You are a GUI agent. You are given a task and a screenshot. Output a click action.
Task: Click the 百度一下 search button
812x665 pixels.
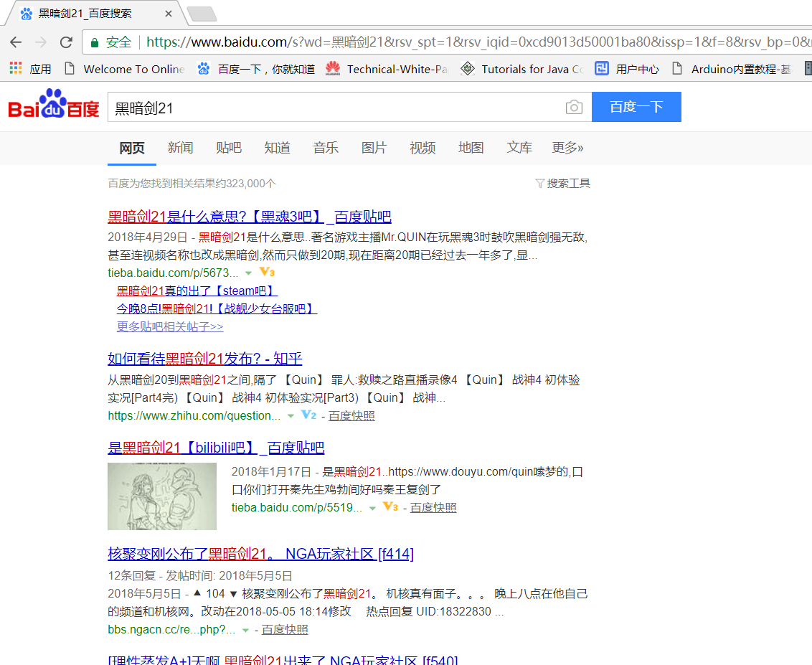pyautogui.click(x=636, y=107)
